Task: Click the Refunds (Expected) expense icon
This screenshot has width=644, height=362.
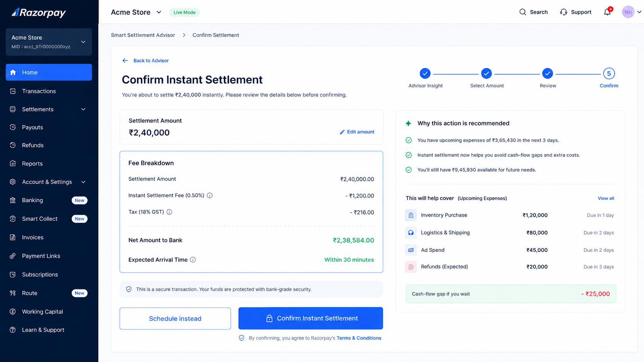Action: [411, 267]
